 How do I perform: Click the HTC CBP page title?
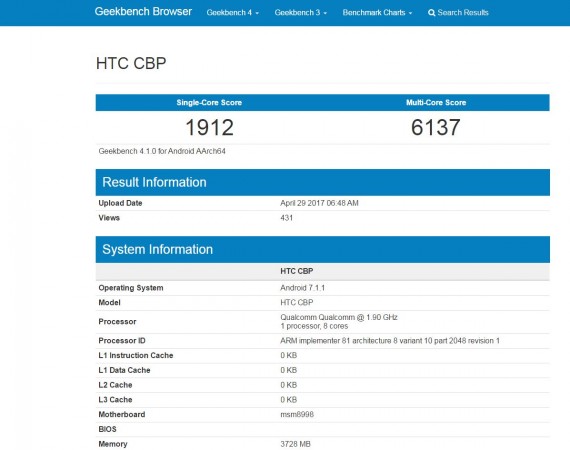pyautogui.click(x=131, y=63)
